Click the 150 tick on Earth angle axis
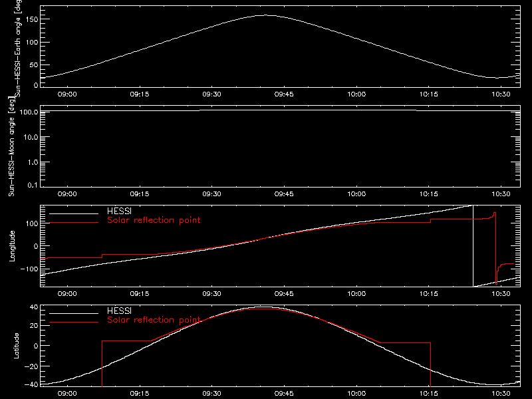 (32, 19)
